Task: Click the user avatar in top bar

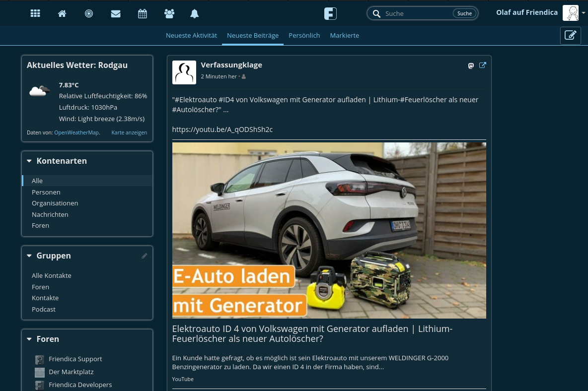Action: [571, 13]
